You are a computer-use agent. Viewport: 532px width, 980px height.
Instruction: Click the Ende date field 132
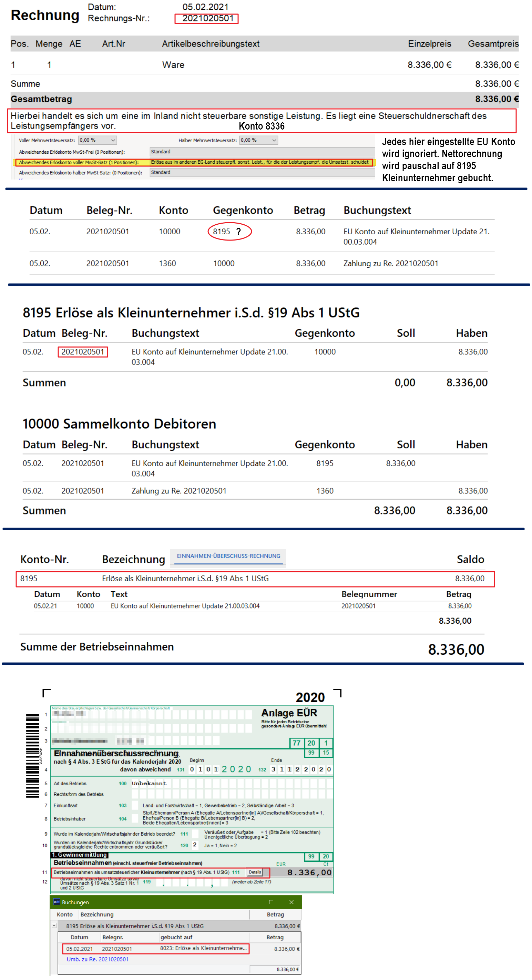coord(301,769)
